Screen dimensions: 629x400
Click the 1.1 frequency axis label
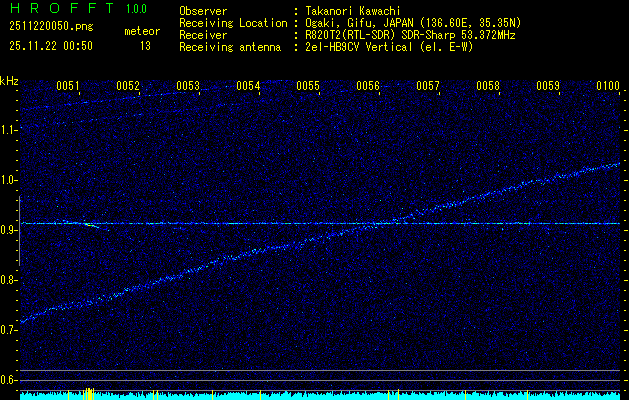[x=9, y=129]
